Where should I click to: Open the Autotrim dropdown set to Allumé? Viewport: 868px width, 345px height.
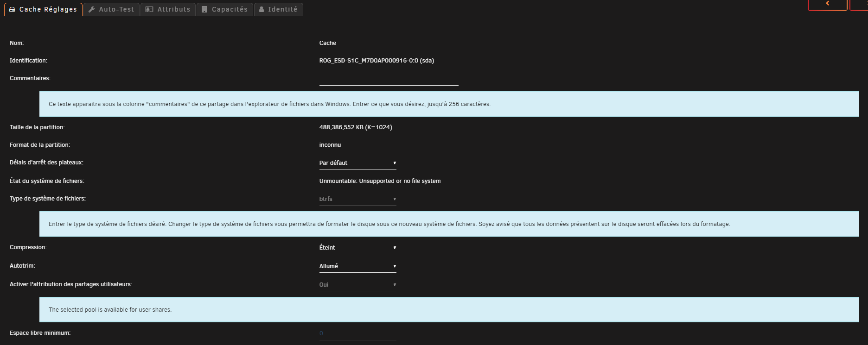(357, 266)
